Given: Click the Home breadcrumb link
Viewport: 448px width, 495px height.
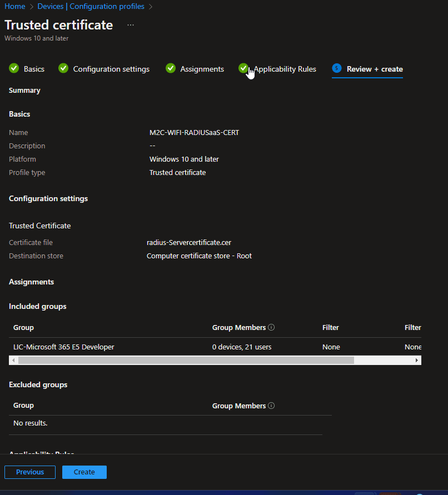Looking at the screenshot, I should 15,7.
